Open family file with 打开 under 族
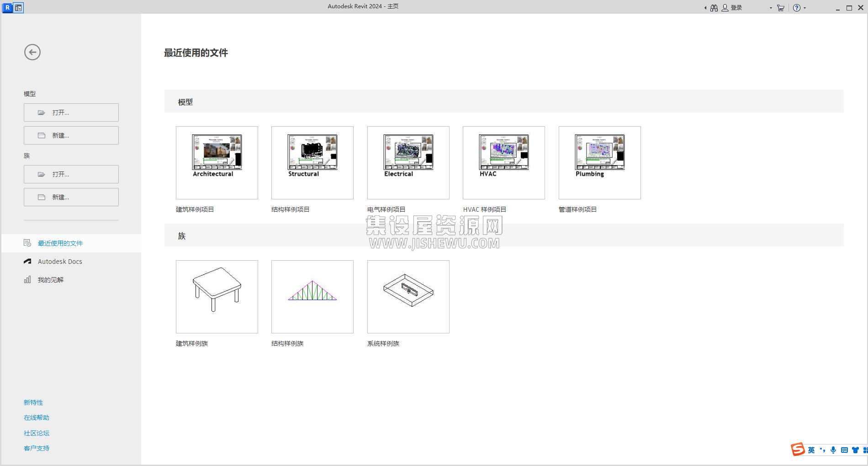 [x=71, y=174]
